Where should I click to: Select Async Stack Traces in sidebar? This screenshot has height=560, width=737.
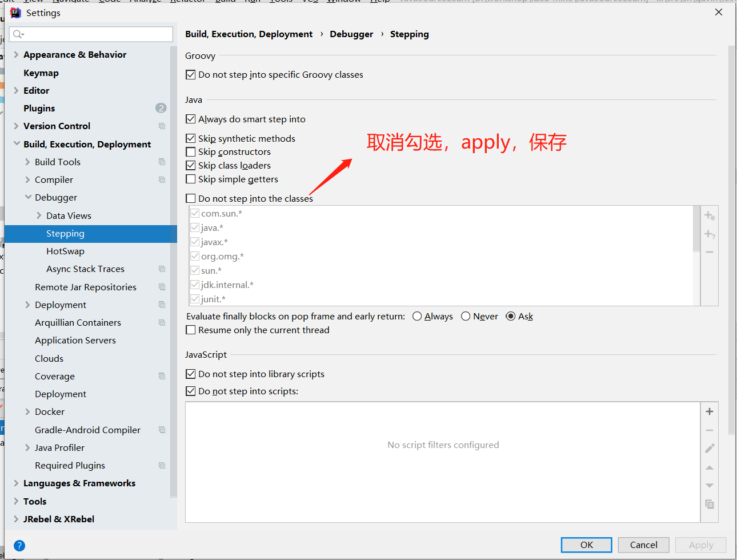pyautogui.click(x=85, y=269)
